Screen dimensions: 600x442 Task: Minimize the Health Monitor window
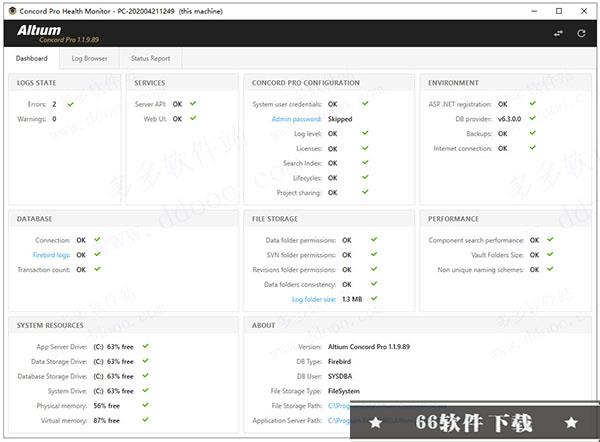(x=534, y=11)
